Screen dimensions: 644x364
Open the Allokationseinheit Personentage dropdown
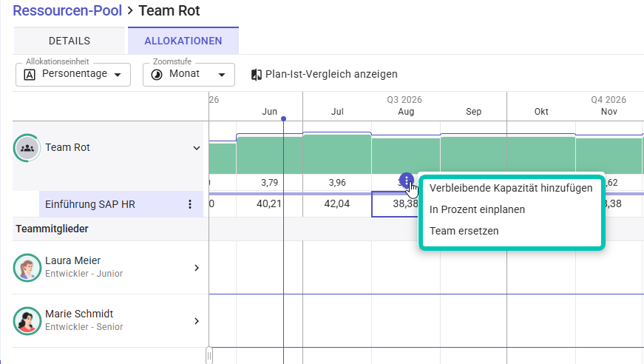(73, 75)
